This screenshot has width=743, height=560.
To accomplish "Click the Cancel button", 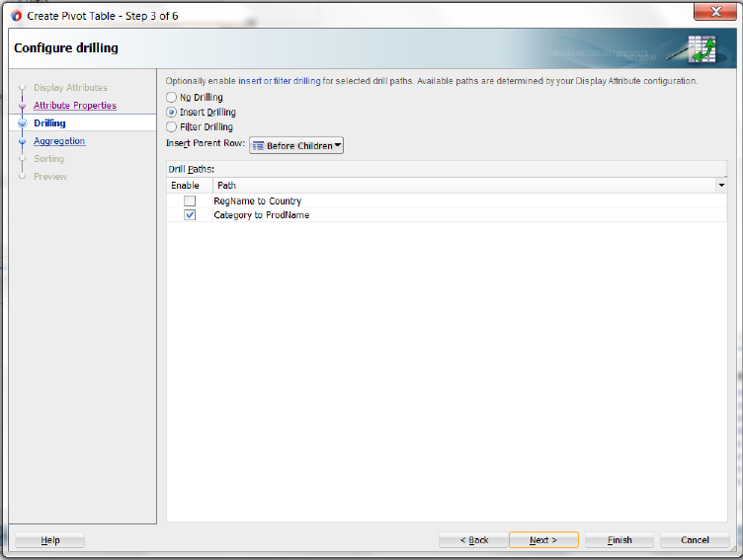I will 695,540.
